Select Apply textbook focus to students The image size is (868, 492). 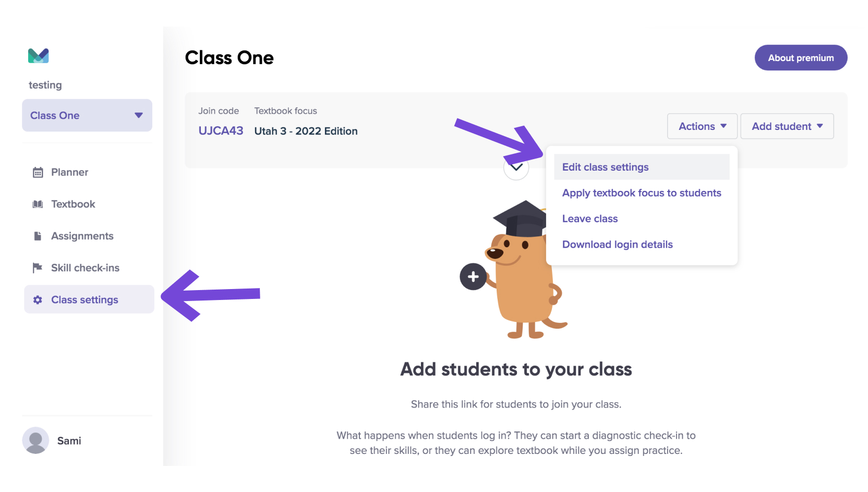point(642,193)
